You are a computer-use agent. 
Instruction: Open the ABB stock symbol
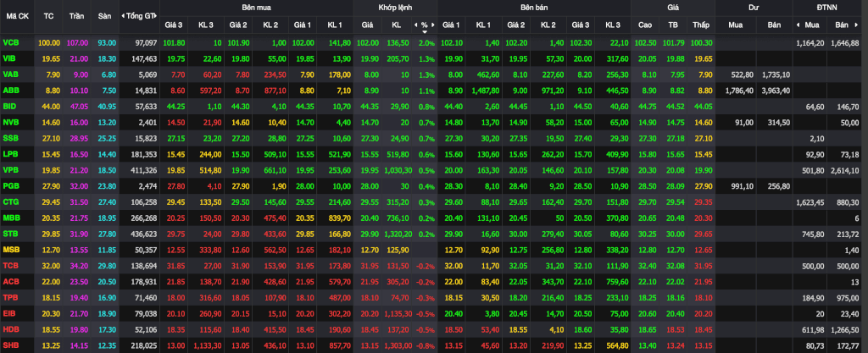(10, 90)
